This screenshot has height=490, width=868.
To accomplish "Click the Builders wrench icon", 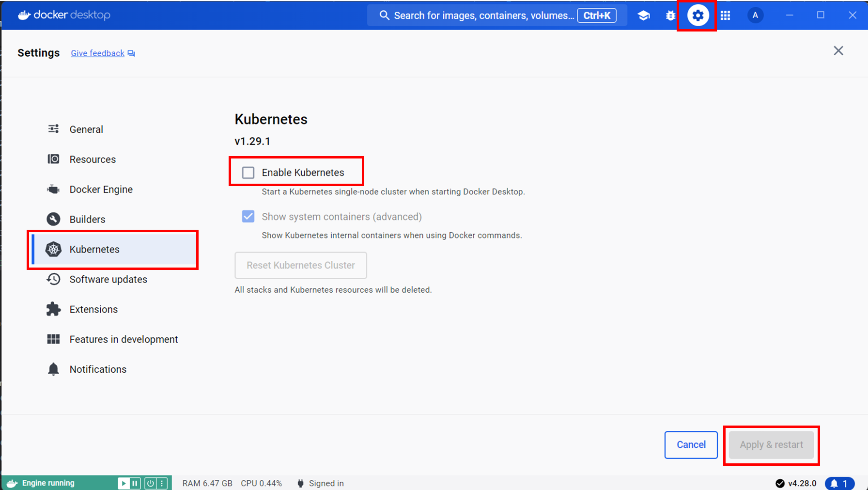I will tap(53, 219).
